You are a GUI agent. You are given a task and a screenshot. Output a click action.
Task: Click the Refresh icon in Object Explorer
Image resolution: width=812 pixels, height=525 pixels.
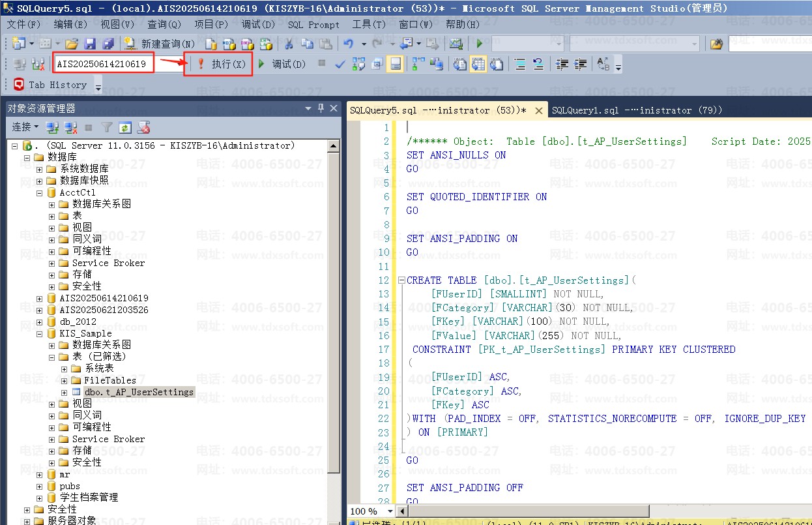pyautogui.click(x=125, y=127)
